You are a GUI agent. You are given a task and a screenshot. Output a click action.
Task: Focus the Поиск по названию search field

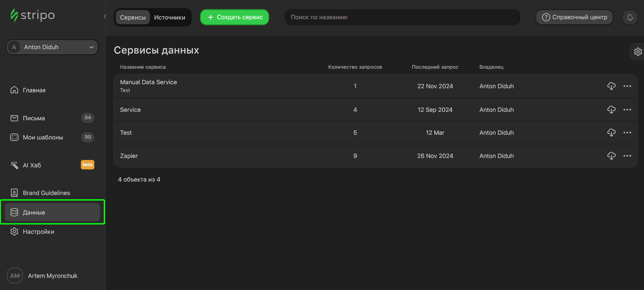coord(402,17)
